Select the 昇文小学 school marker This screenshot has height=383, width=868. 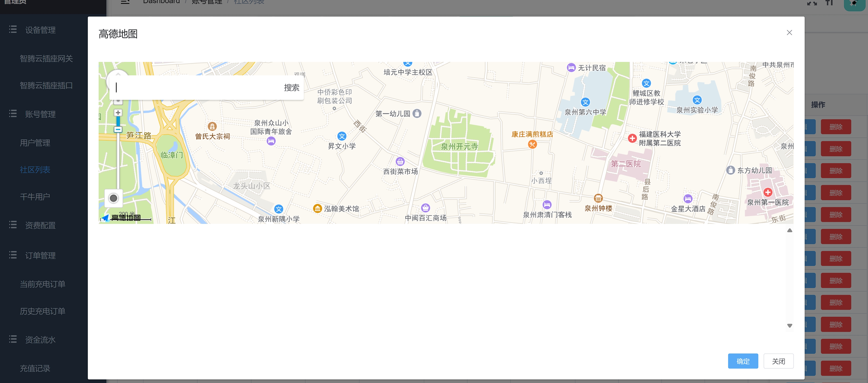pos(342,136)
